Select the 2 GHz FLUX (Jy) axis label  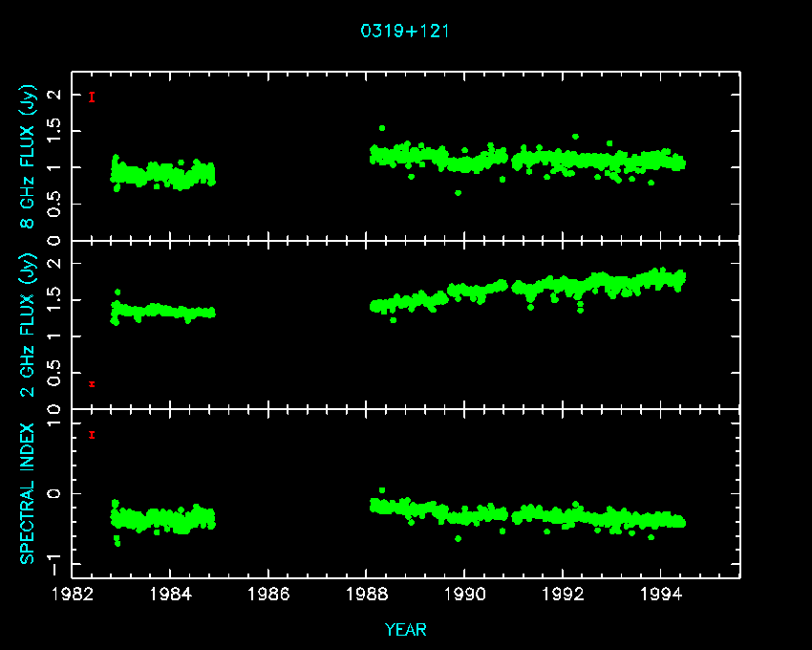click(30, 326)
